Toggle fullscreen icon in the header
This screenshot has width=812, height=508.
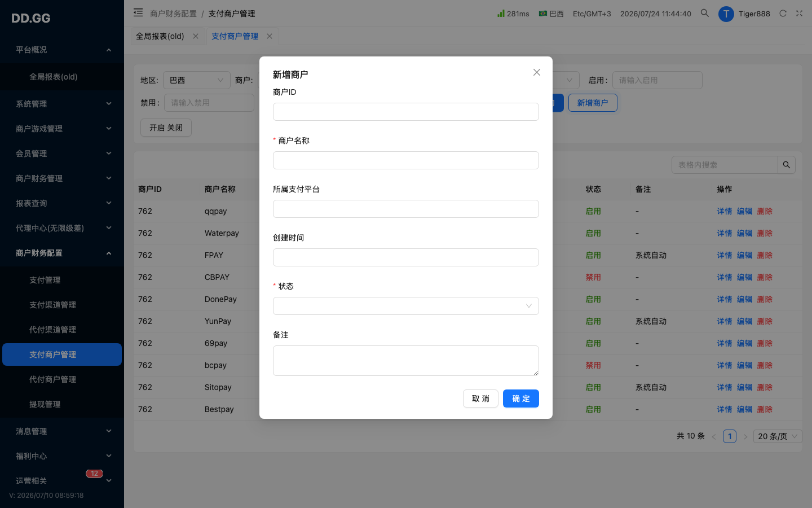[799, 13]
